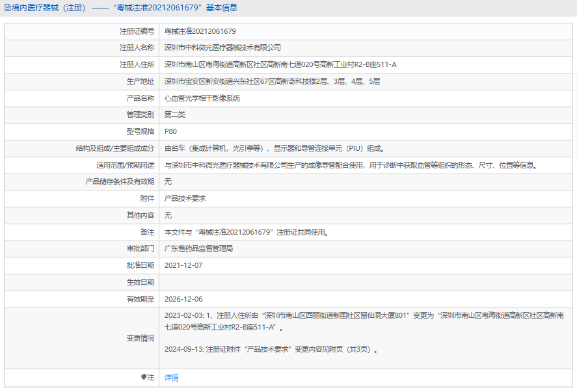This screenshot has height=392, width=577.
Task: Select intended use text starting 与深圳市中科微光
Action: pos(352,166)
